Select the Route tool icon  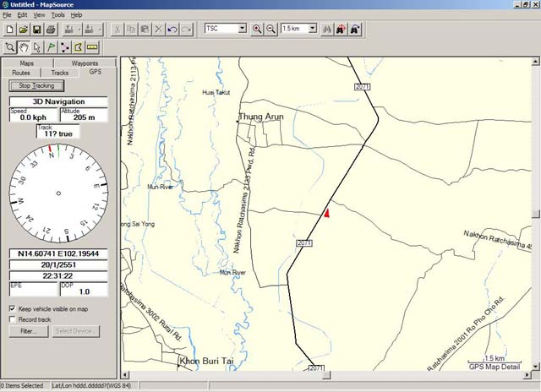(x=64, y=46)
